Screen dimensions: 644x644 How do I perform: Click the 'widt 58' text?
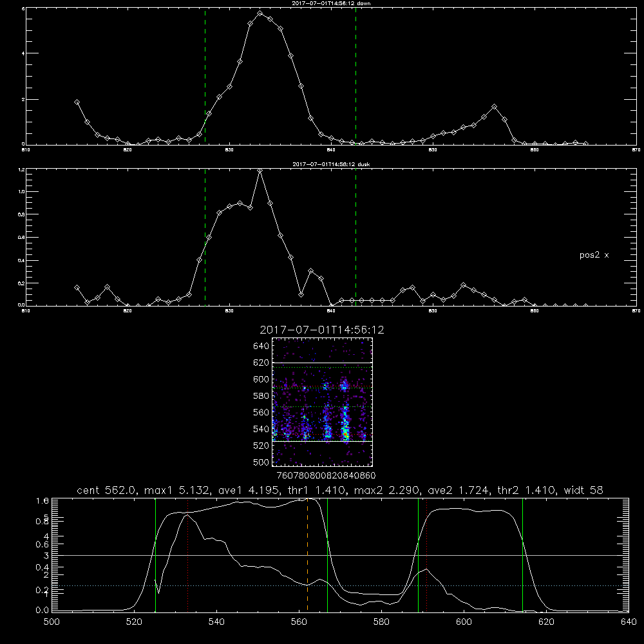[583, 490]
